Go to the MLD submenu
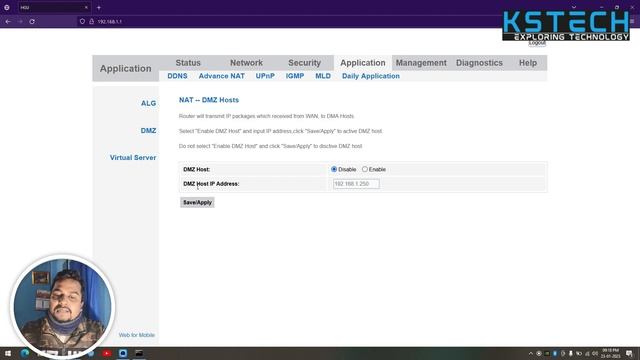Image resolution: width=640 pixels, height=360 pixels. tap(323, 76)
